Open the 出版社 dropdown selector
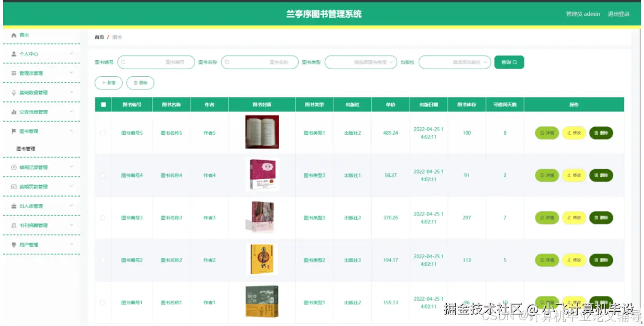This screenshot has width=644, height=326. [x=454, y=62]
